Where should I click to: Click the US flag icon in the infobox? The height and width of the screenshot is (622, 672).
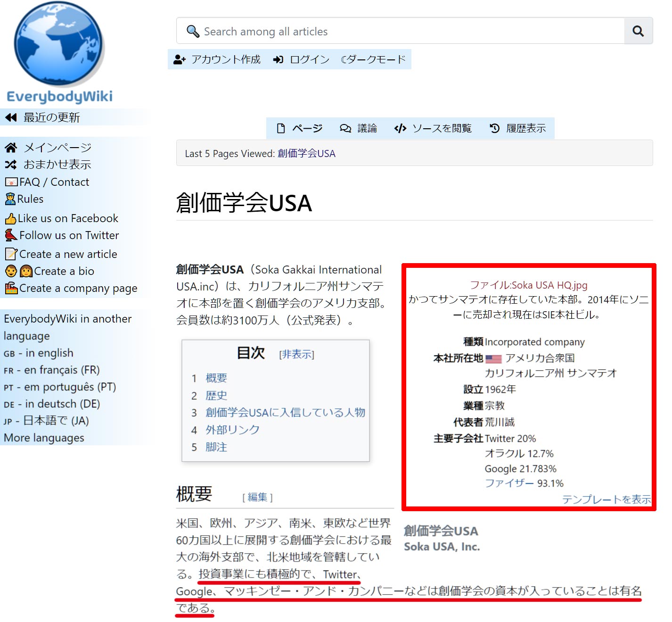tap(493, 359)
